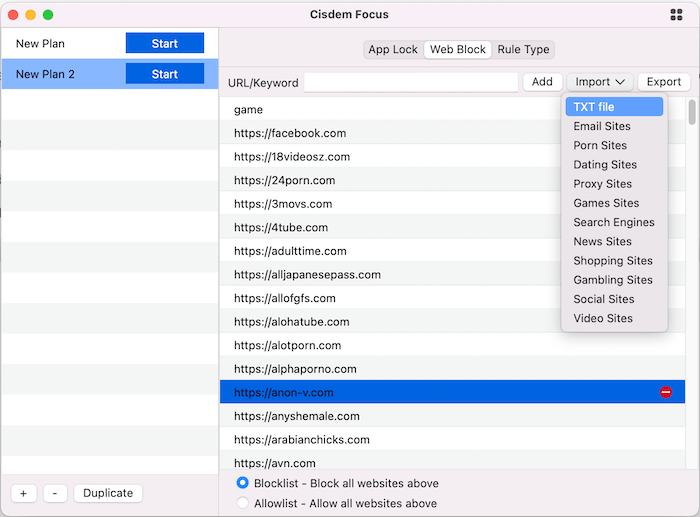Image resolution: width=700 pixels, height=517 pixels.
Task: Click the URL/Keyword input field
Action: (x=410, y=82)
